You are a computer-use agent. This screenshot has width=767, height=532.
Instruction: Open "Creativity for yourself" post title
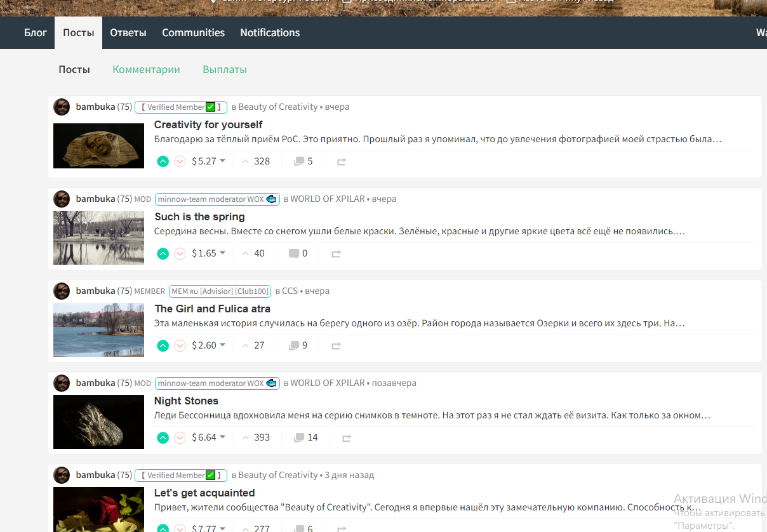point(208,124)
